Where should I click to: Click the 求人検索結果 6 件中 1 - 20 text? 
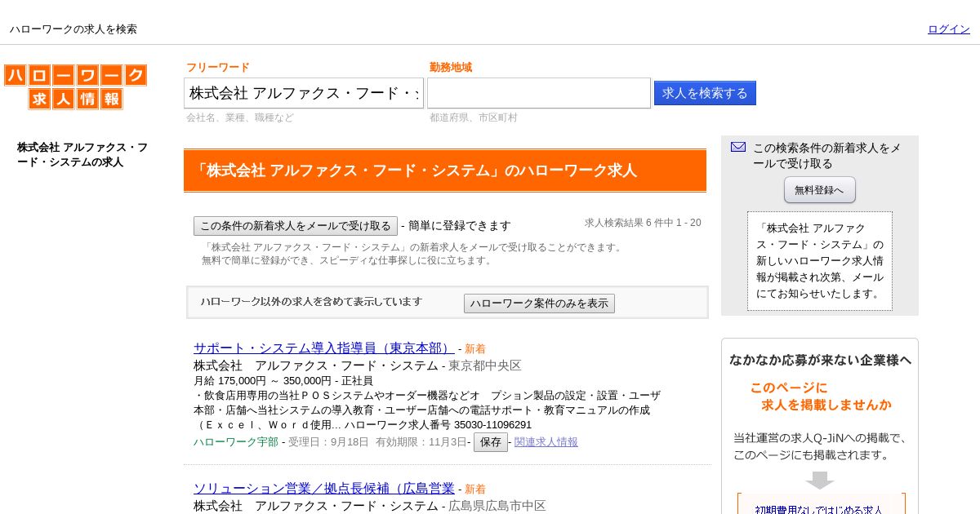[643, 223]
